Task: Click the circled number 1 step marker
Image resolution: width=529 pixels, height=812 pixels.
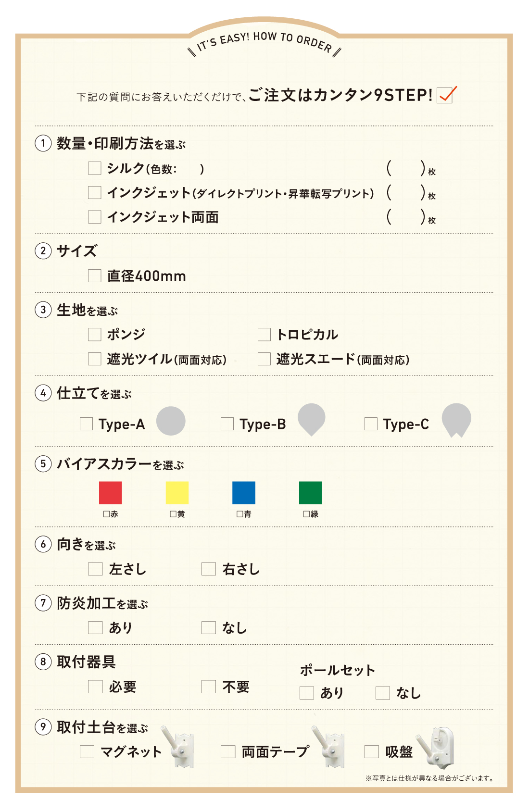Action: (x=43, y=143)
